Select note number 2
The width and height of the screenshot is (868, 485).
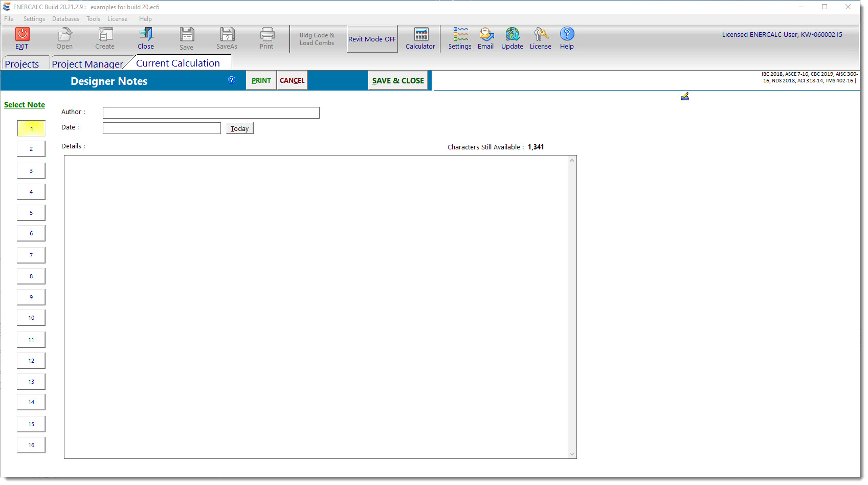pos(31,149)
